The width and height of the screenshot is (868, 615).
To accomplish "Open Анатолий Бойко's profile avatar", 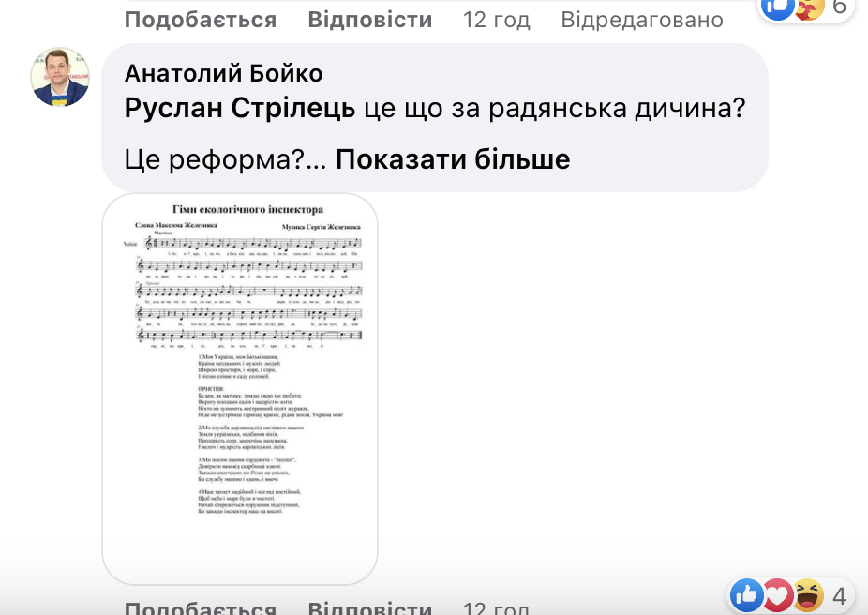I will point(61,80).
